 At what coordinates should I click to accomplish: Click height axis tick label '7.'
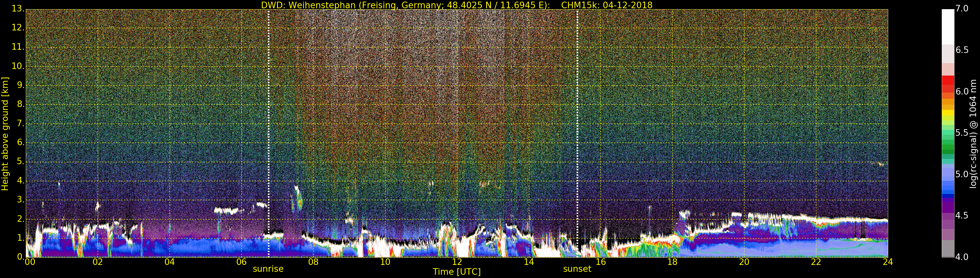[x=21, y=123]
